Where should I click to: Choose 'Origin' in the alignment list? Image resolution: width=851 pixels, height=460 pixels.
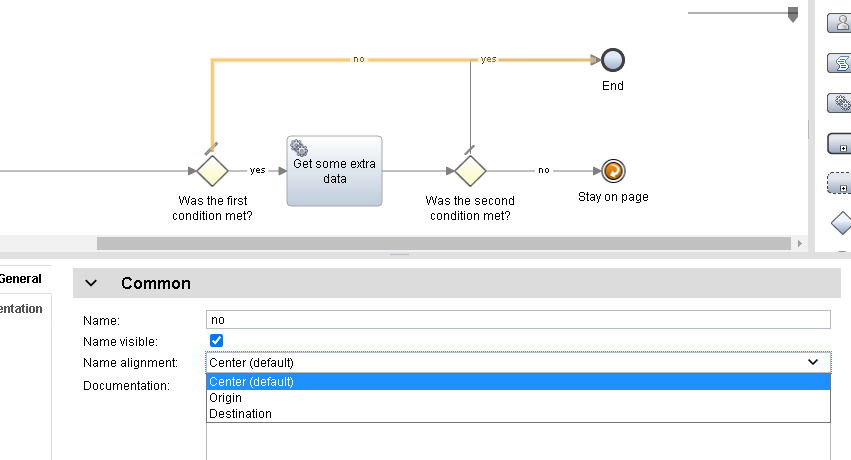coord(518,397)
